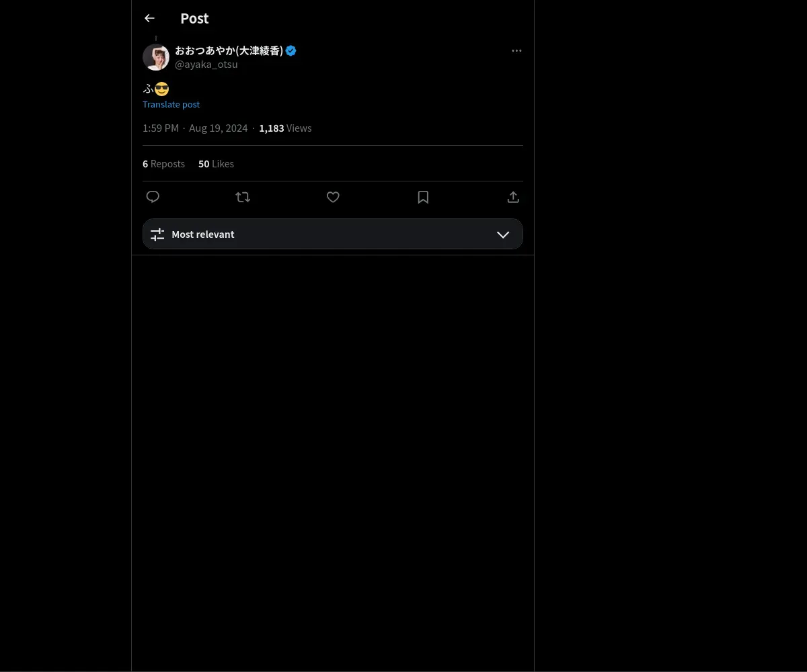Click the filter sliders icon
The width and height of the screenshot is (807, 672).
click(157, 234)
